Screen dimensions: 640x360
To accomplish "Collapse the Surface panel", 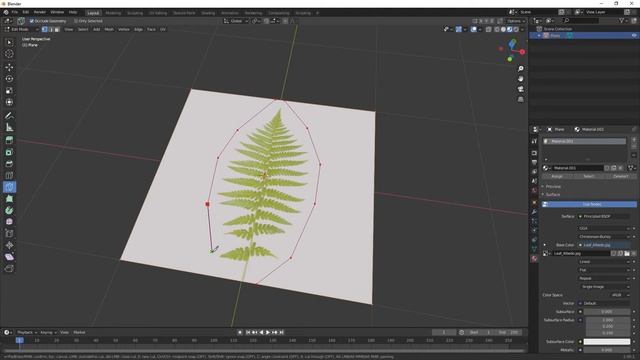I will click(x=553, y=195).
